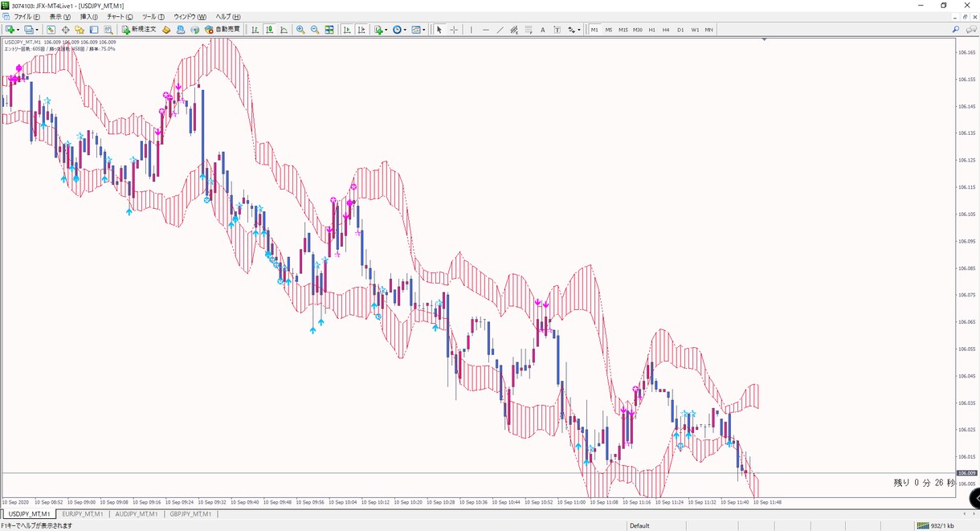Select the H1 timeframe button
Image resolution: width=980 pixels, height=531 pixels.
[x=652, y=30]
